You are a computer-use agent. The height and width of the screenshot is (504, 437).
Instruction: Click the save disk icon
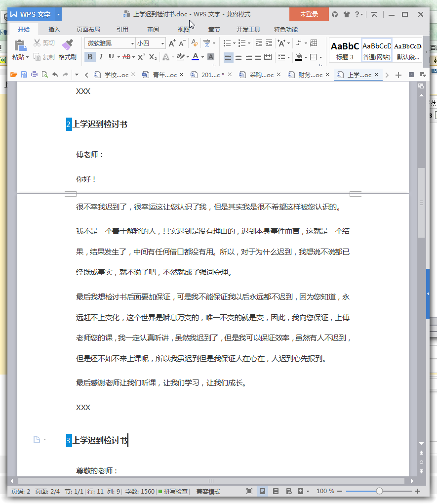coord(24,75)
